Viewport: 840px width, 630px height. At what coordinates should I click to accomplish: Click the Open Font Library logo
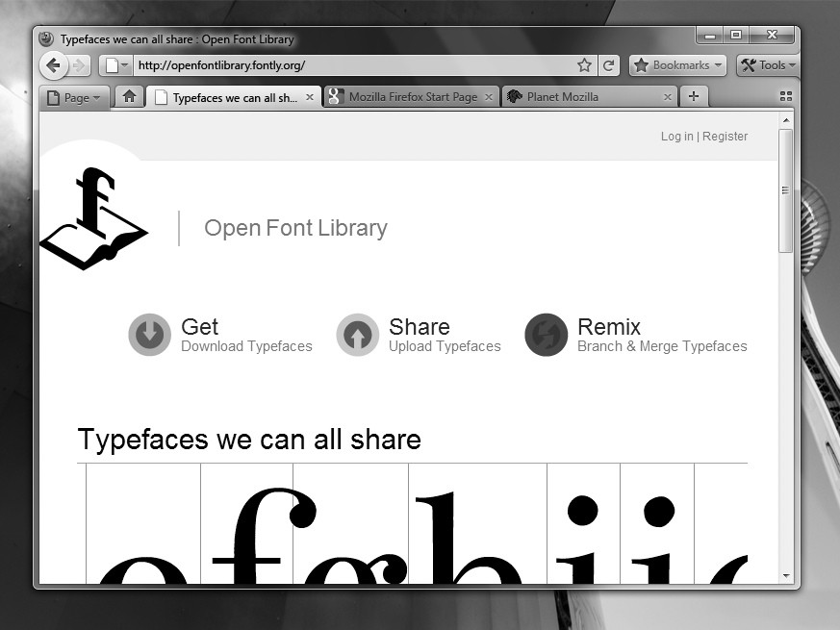click(93, 218)
